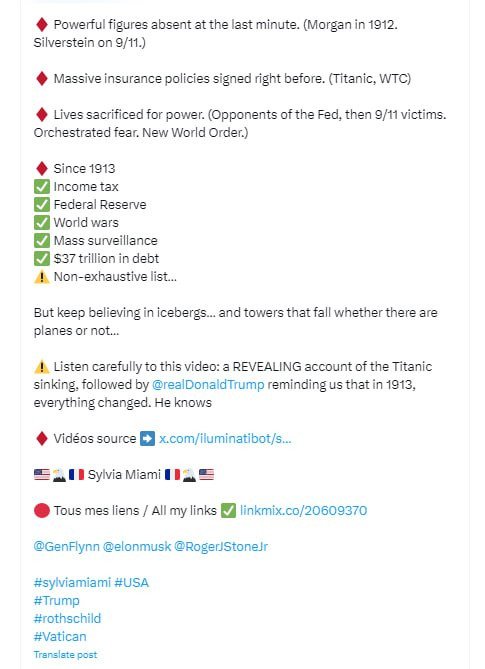485x669 pixels.
Task: Click the red diamond beside Since 1913
Action: [x=42, y=169]
